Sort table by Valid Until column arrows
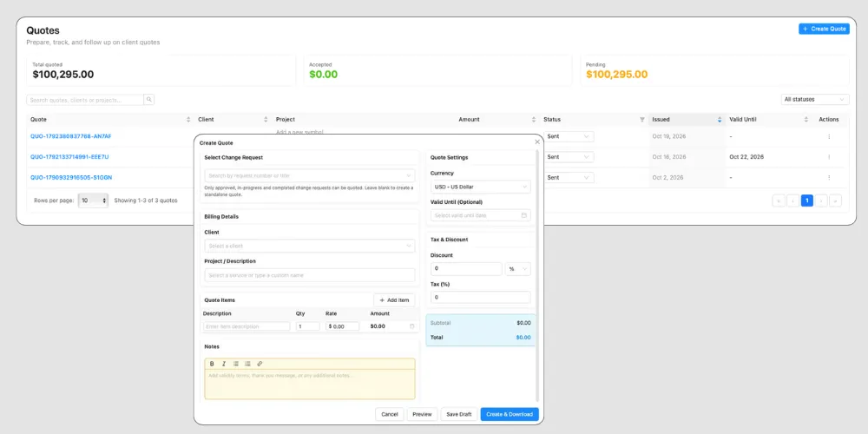 [806, 120]
